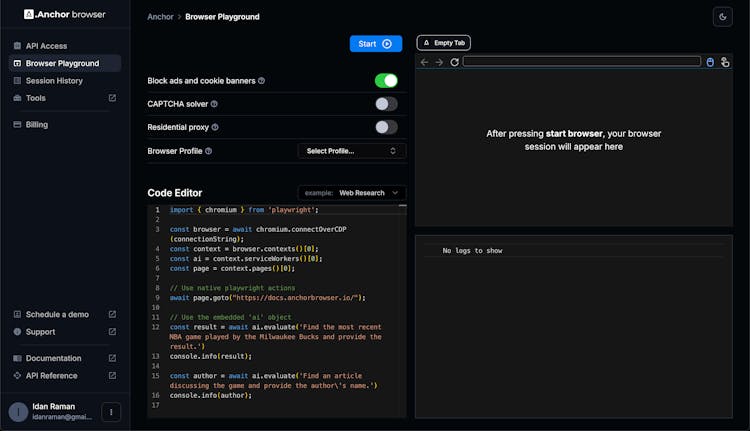
Task: Click the browser back arrow
Action: point(424,62)
